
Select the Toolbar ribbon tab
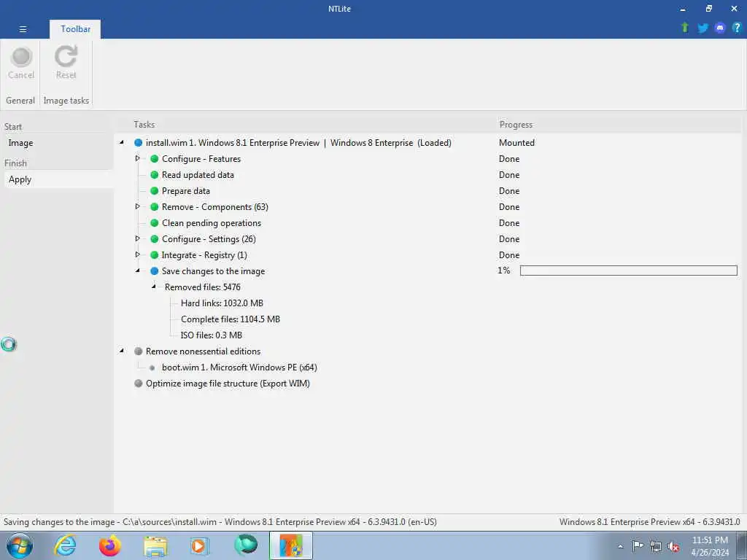[x=75, y=29]
